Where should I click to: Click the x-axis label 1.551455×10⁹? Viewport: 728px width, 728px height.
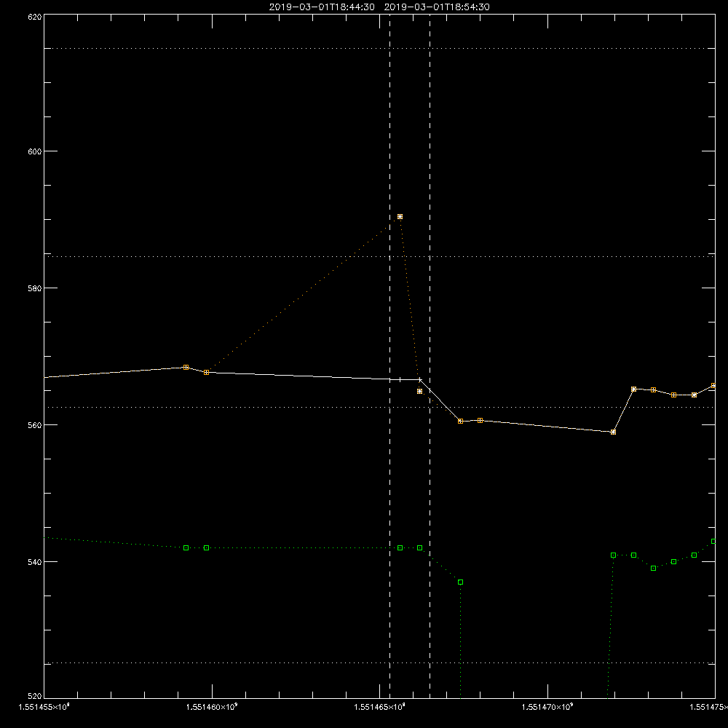click(44, 707)
